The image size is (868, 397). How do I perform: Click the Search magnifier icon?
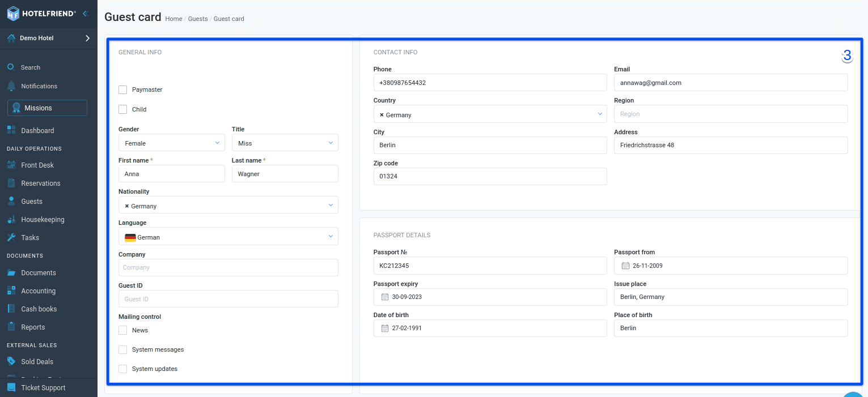coord(10,67)
